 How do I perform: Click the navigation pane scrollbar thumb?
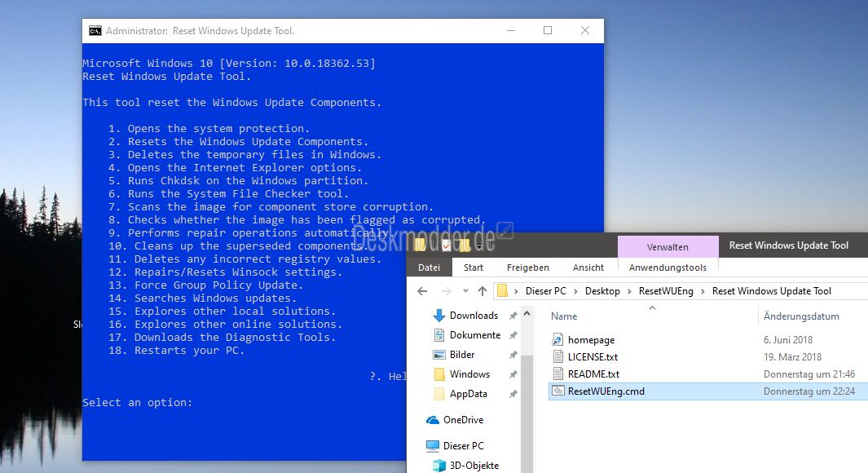pos(527,413)
